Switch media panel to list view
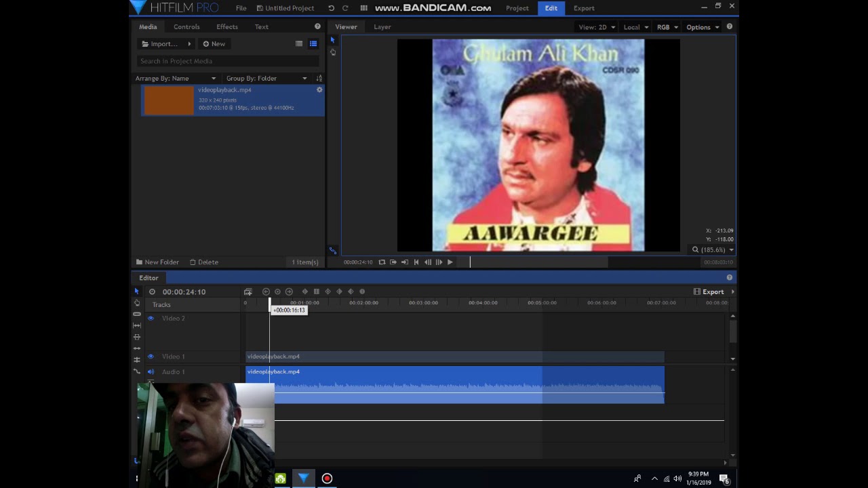Screen dimensions: 868x488 (299, 43)
